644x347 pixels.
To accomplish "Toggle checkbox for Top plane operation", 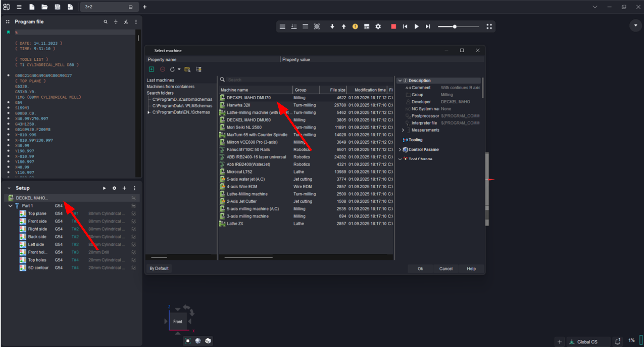I will coord(134,214).
